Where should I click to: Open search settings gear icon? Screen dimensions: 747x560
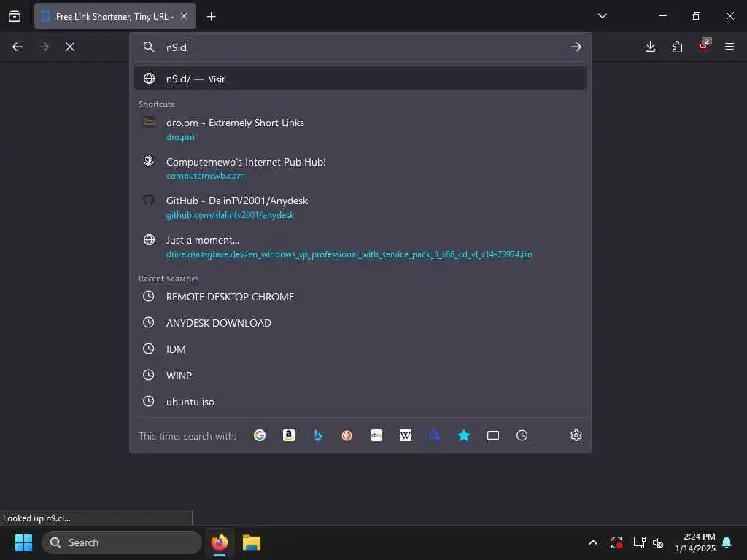(x=576, y=435)
